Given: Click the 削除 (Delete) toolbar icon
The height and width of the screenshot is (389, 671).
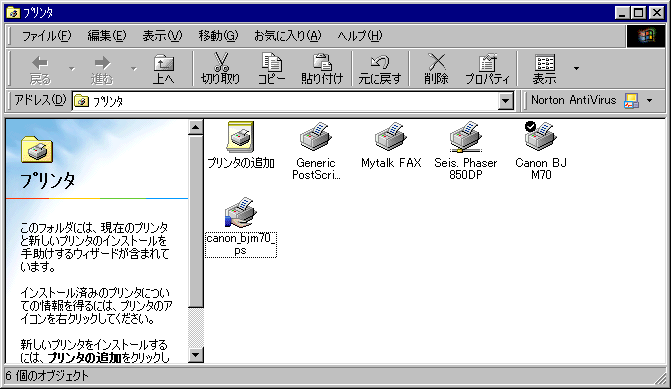Looking at the screenshot, I should point(436,62).
